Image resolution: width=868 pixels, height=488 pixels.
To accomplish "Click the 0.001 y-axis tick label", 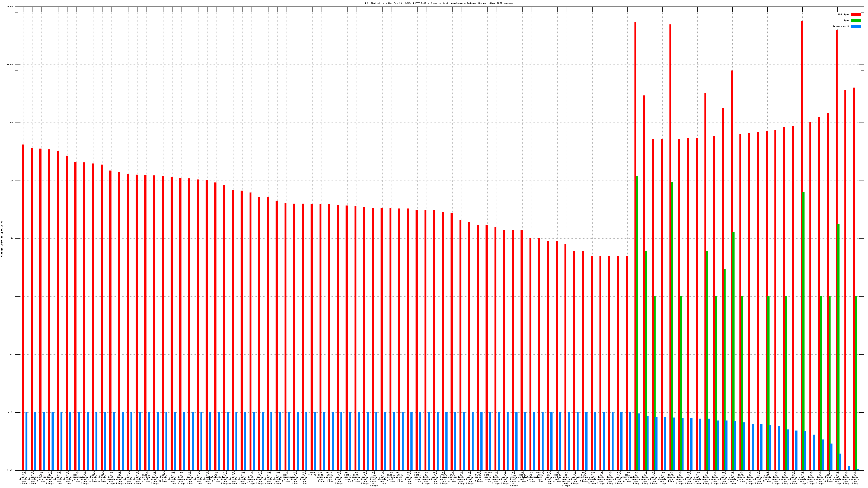I will (11, 470).
